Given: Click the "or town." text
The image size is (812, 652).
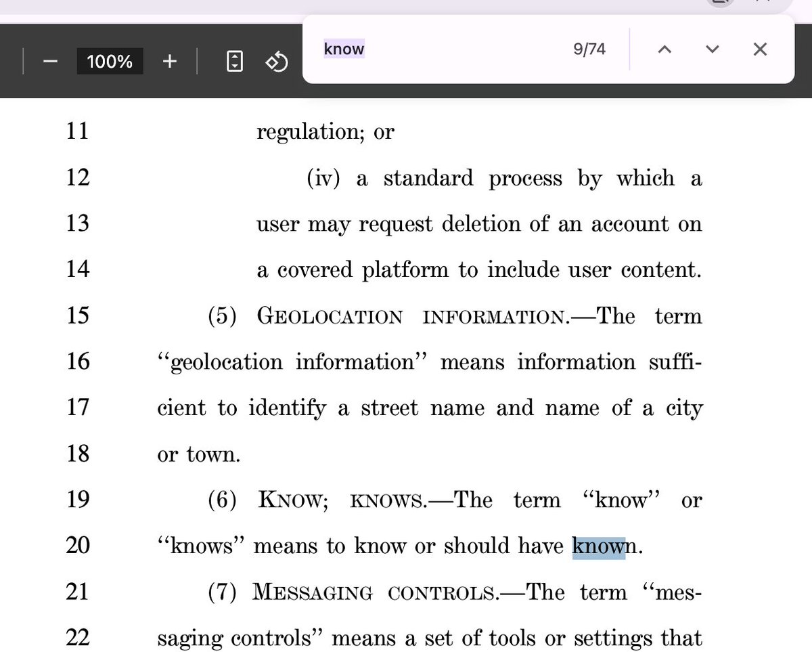Looking at the screenshot, I should pos(199,454).
